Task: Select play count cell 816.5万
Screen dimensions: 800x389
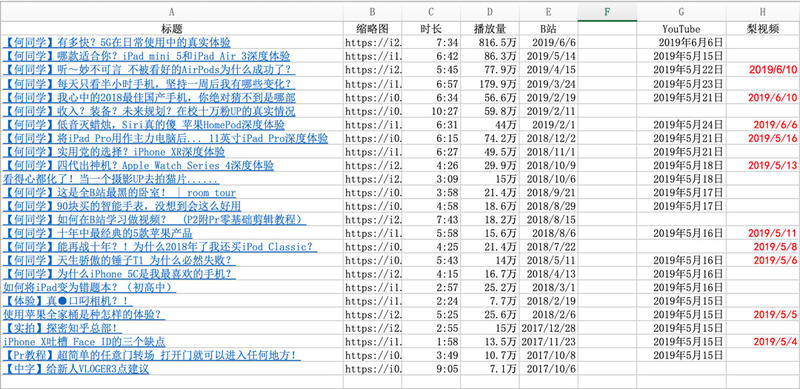Action: [x=490, y=42]
